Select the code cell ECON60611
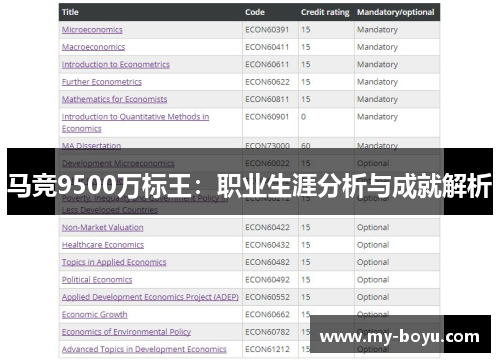 point(267,64)
